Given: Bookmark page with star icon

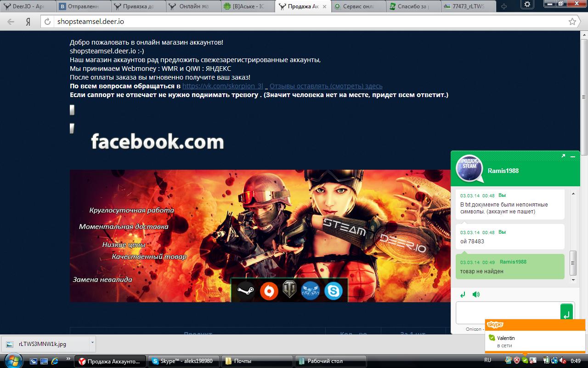Looking at the screenshot, I should tap(572, 22).
